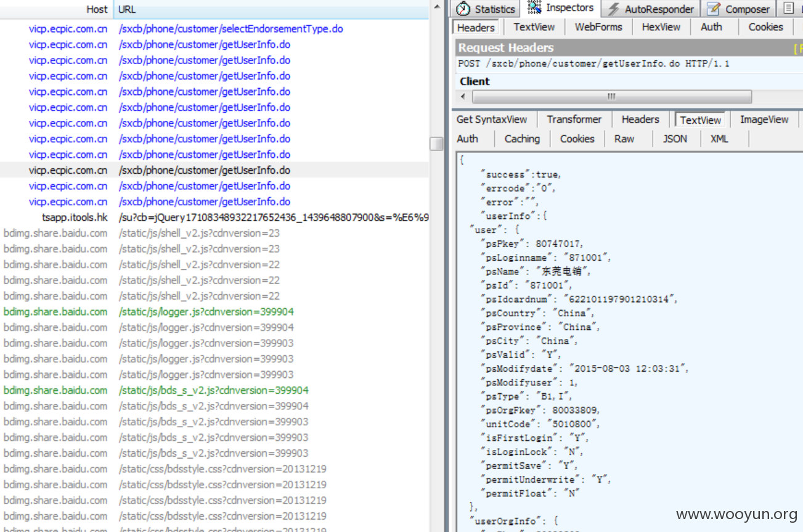Click the up arrow of the session list scrollbar

click(x=436, y=6)
